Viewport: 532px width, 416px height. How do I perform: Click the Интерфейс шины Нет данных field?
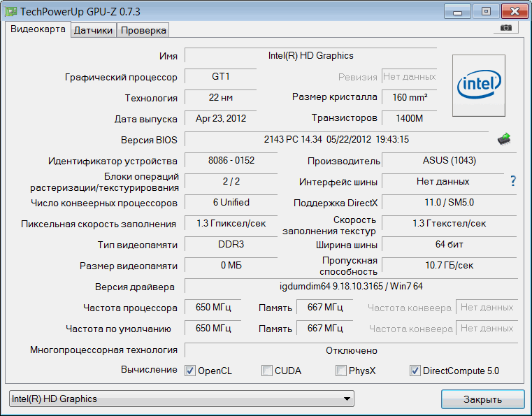coord(443,182)
